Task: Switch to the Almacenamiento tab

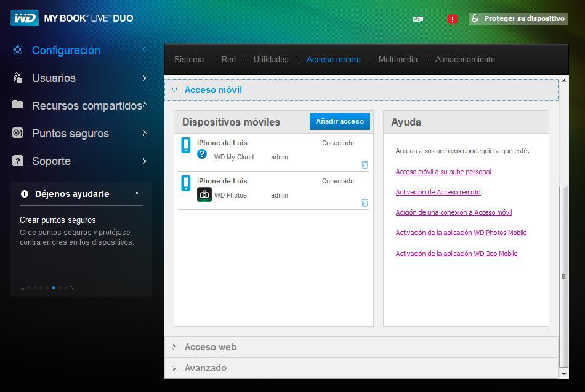Action: click(x=465, y=60)
